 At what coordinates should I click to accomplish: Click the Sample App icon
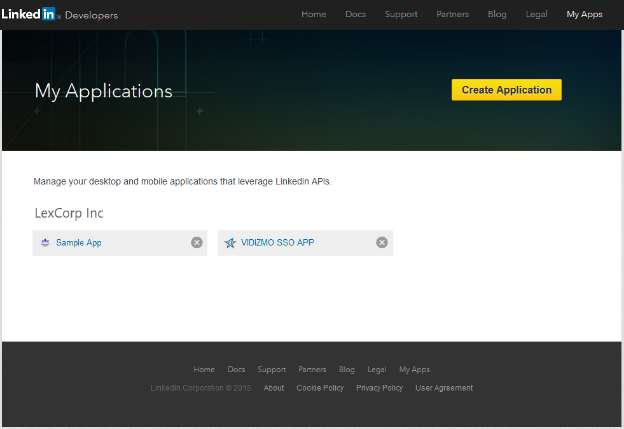[x=45, y=243]
